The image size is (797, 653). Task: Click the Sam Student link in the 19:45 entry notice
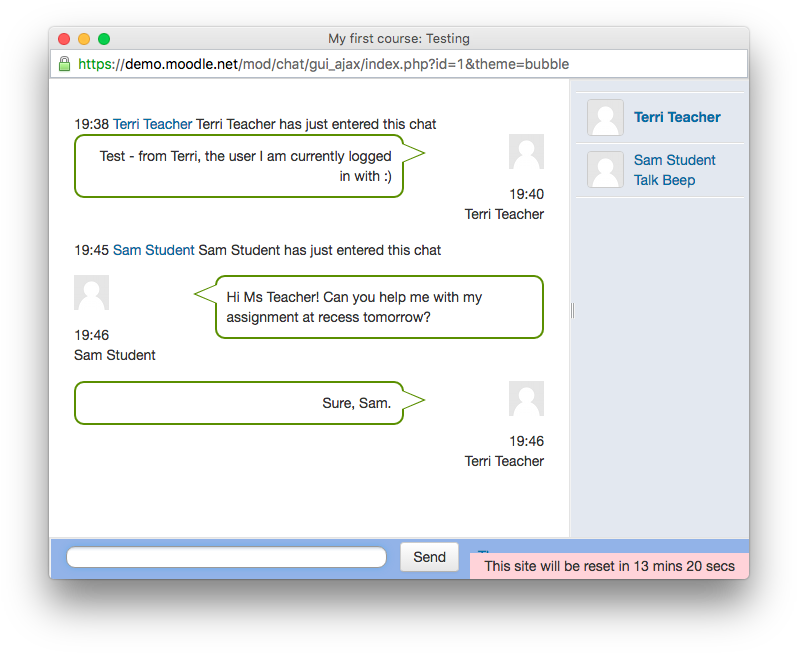click(153, 250)
